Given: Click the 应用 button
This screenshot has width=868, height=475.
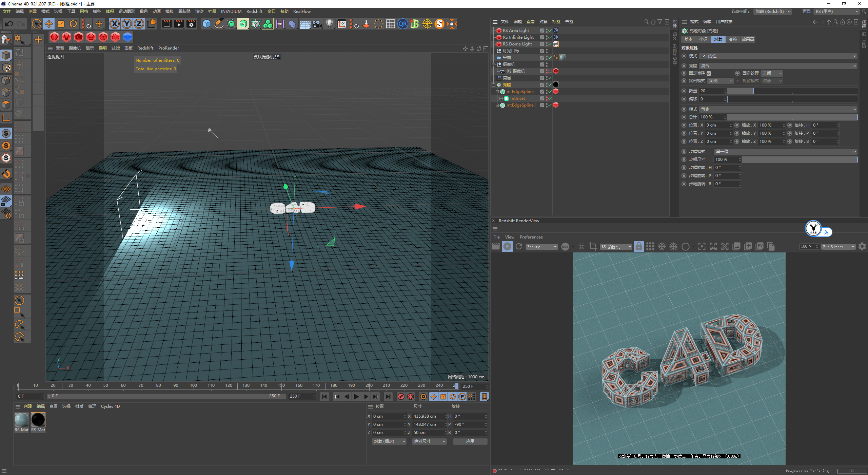Looking at the screenshot, I should point(470,441).
